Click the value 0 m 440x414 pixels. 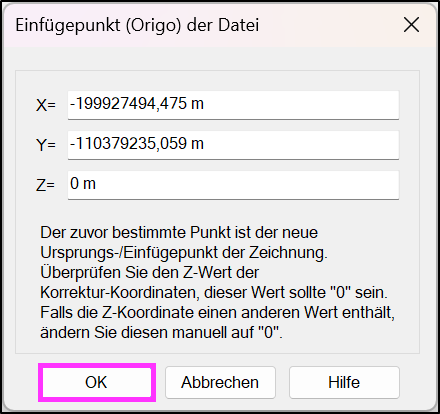pos(83,184)
